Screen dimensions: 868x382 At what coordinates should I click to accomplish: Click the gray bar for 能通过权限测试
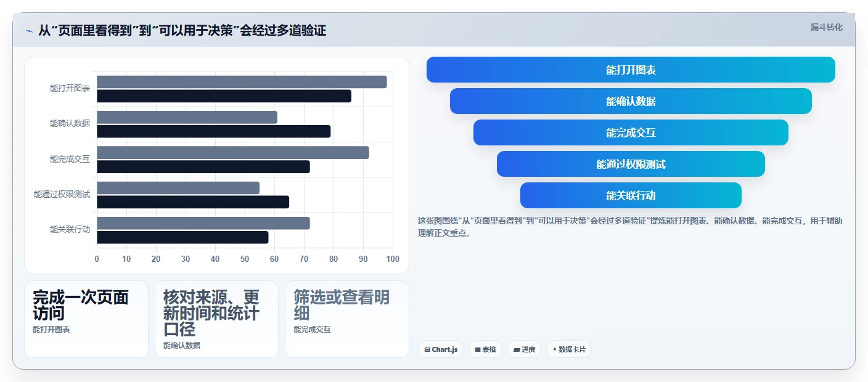(x=178, y=188)
